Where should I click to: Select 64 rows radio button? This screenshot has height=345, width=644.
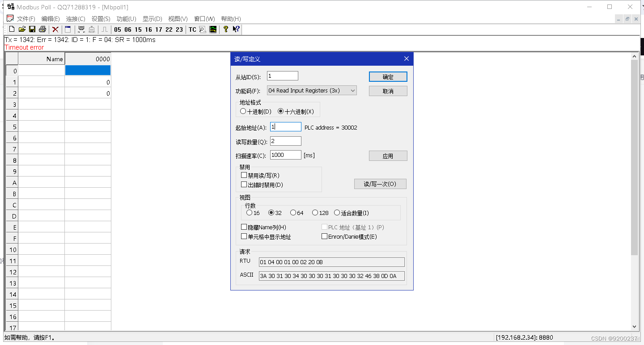pos(297,213)
